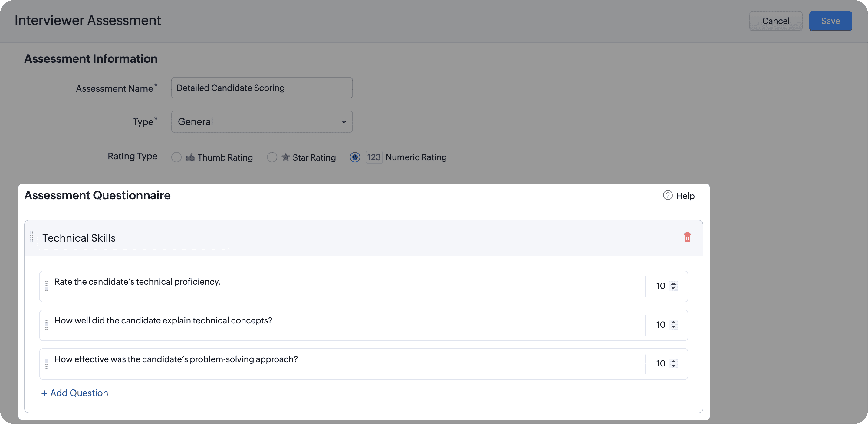Select the Numeric Rating radio button
Screen dimensions: 868x424
click(x=355, y=157)
